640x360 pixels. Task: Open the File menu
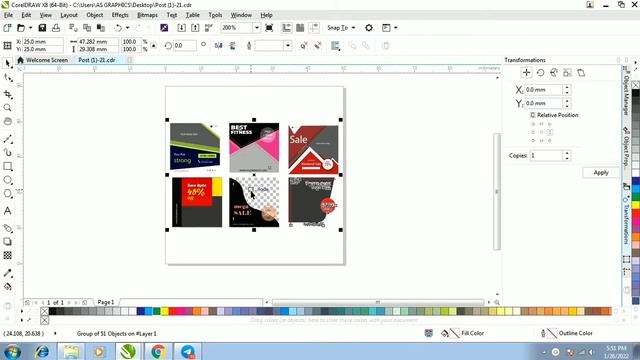tap(9, 15)
